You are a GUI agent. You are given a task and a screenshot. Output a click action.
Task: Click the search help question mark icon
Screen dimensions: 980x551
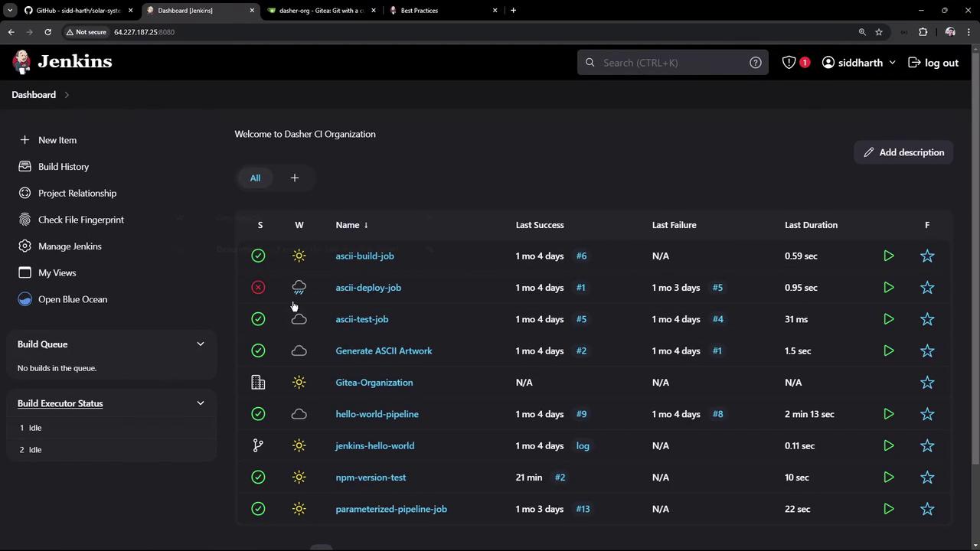click(755, 63)
